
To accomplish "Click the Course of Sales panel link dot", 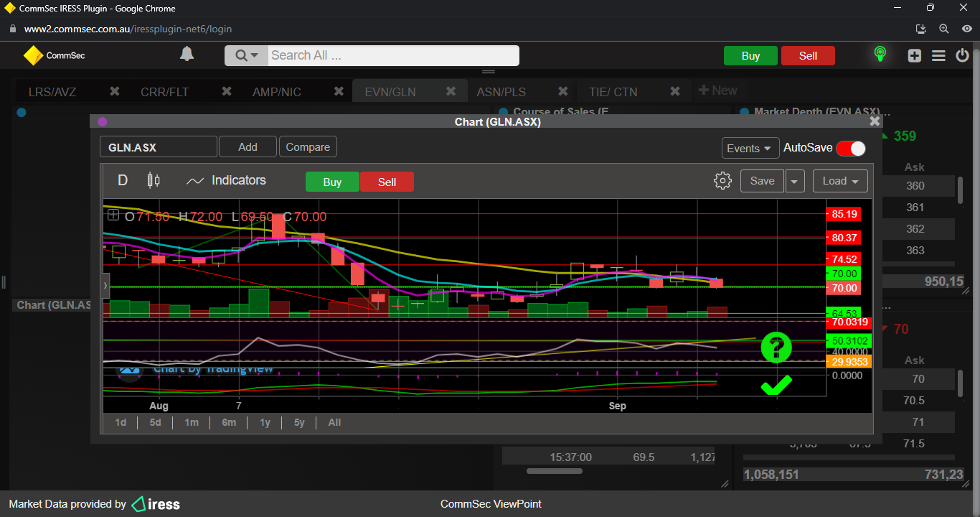I will point(504,112).
